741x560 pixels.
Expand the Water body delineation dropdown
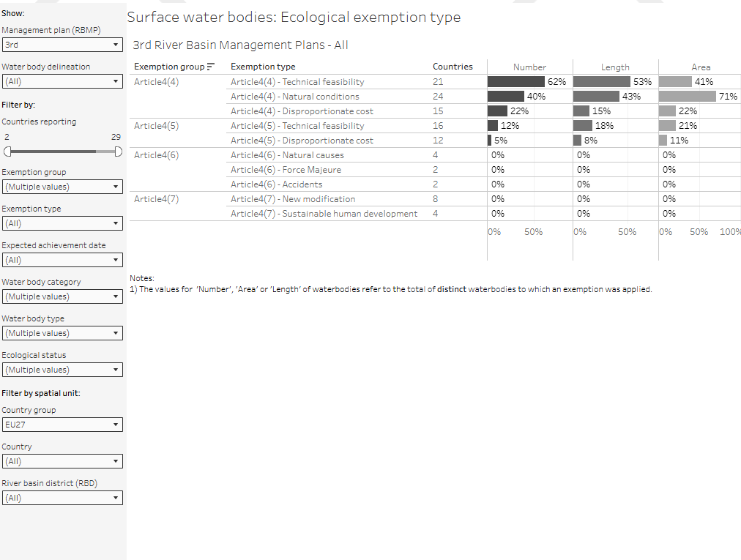(x=62, y=82)
